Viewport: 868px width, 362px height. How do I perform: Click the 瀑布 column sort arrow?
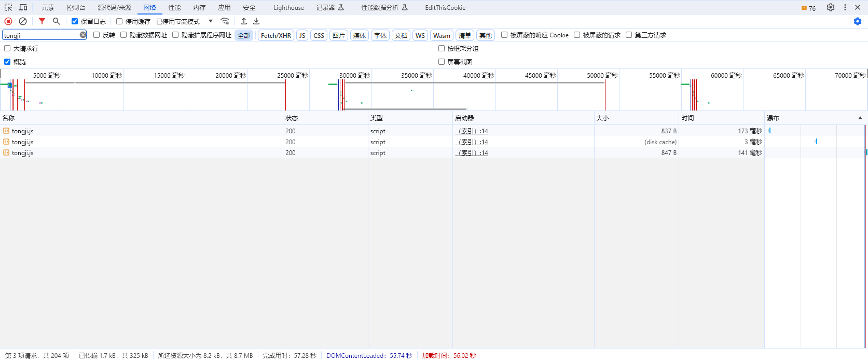point(860,118)
